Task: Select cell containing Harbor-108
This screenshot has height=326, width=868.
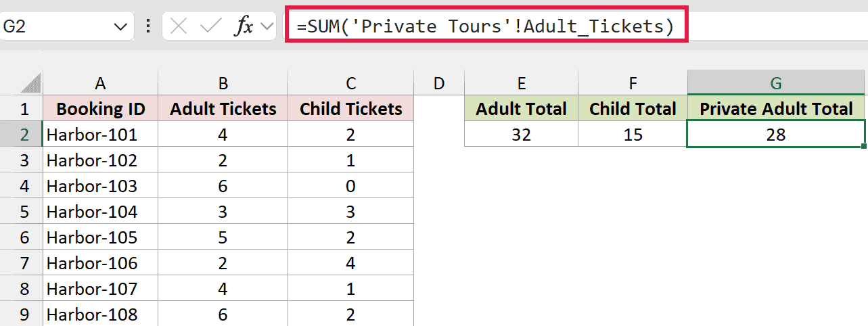Action: click(100, 314)
